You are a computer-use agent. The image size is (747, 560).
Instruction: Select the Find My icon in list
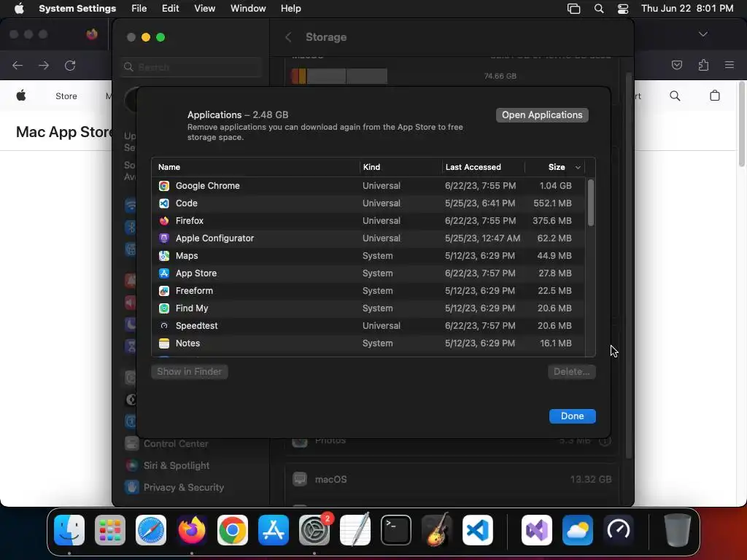[164, 308]
